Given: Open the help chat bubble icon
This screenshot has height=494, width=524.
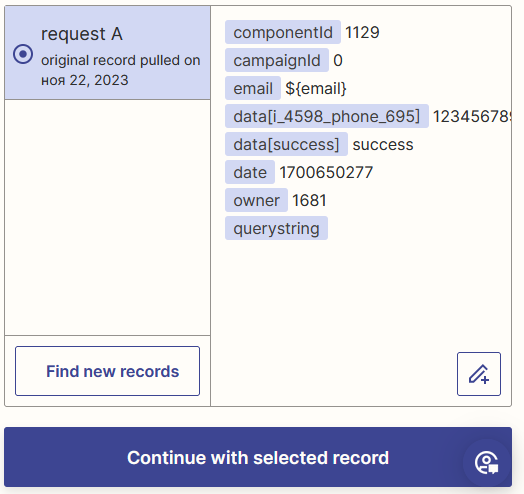Looking at the screenshot, I should tap(487, 463).
